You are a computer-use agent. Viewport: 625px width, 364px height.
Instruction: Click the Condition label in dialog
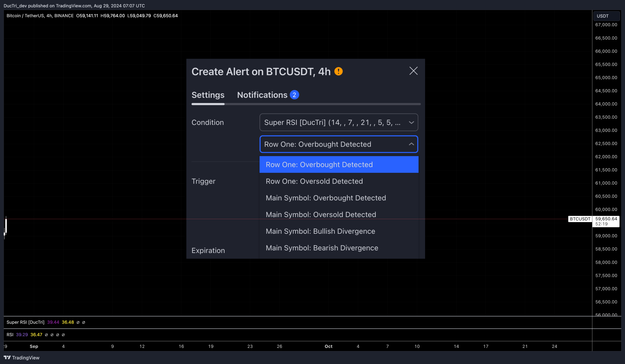click(208, 122)
